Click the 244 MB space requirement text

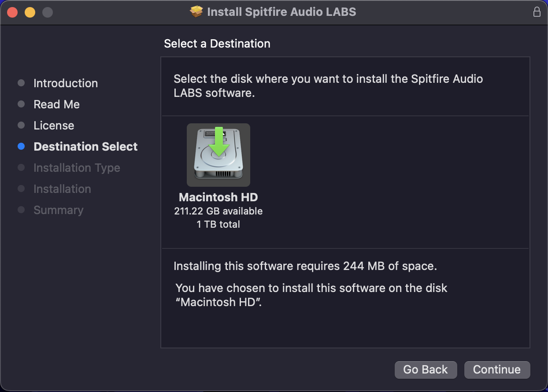coord(305,266)
